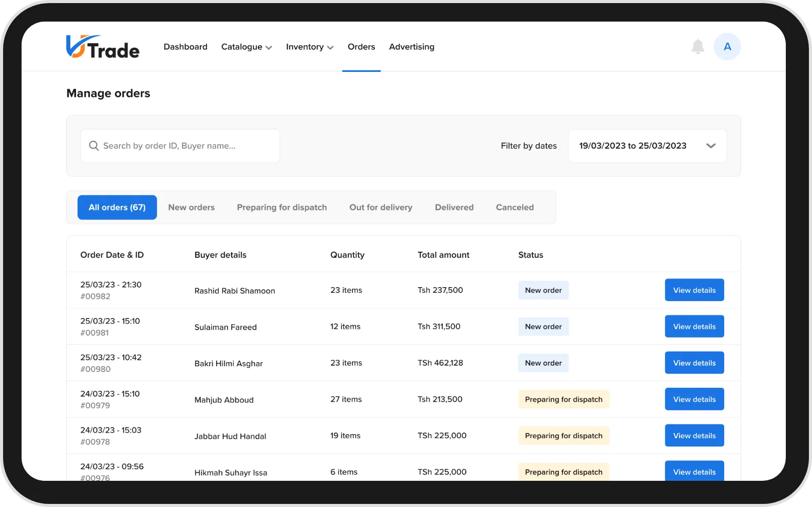
Task: Select the Orders navigation item
Action: [x=361, y=47]
